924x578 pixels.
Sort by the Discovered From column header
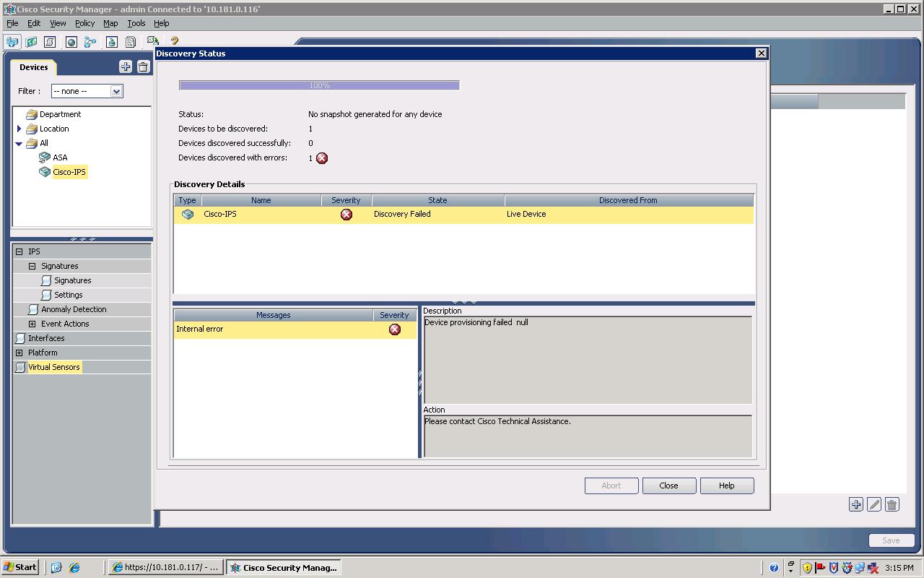pos(628,200)
